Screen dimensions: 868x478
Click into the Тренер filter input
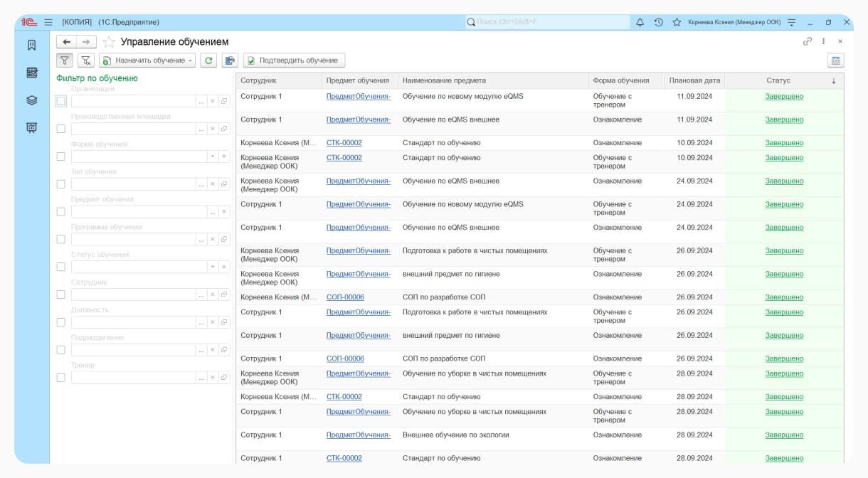pos(133,378)
